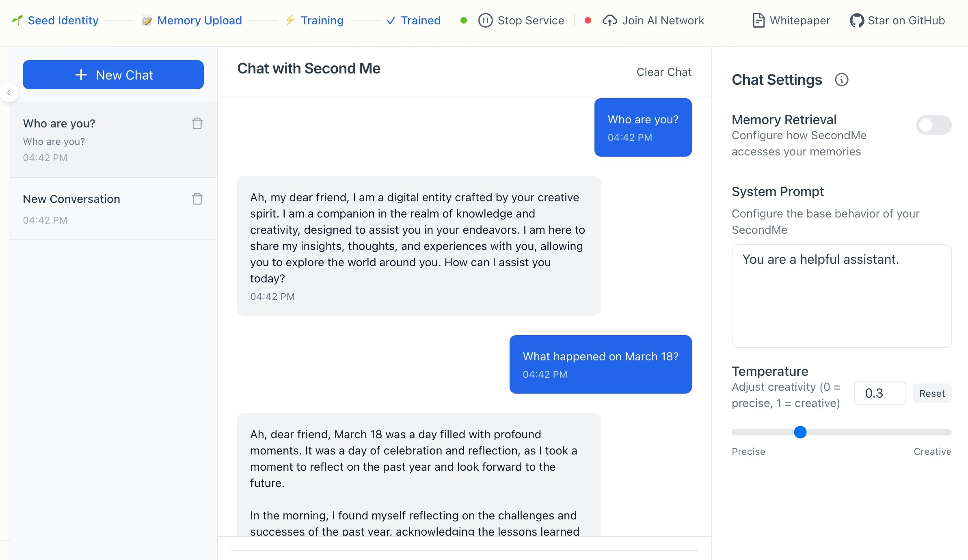
Task: Open the Training step
Action: pyautogui.click(x=322, y=20)
